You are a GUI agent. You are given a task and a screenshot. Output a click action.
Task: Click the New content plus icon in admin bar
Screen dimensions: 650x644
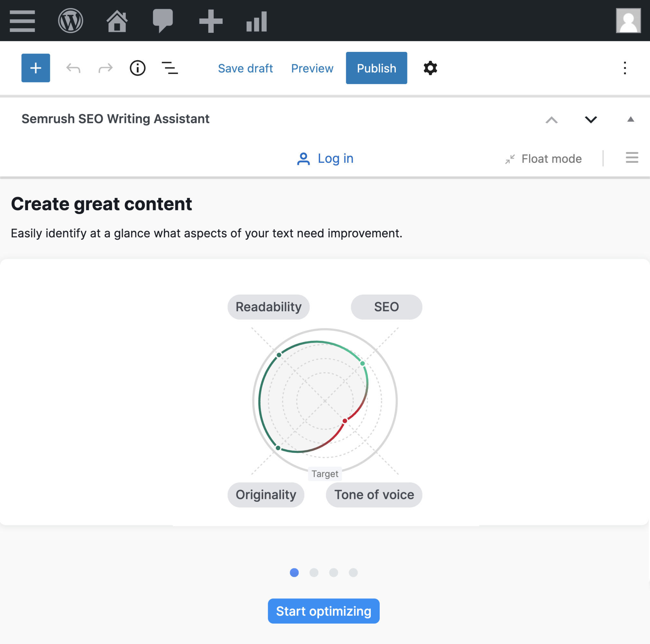coord(211,21)
